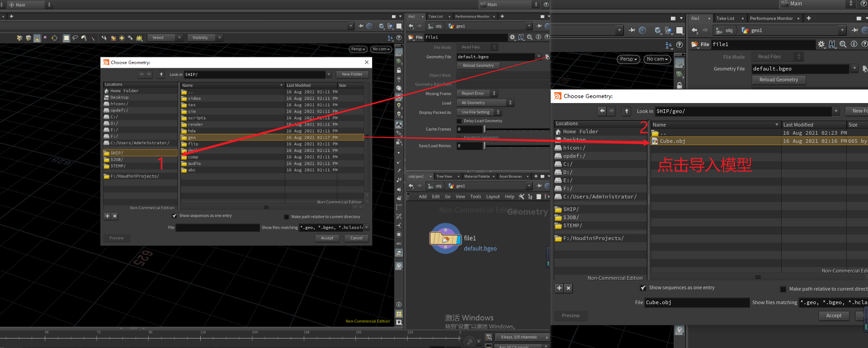Open Missing Frame Report Error dropdown
This screenshot has height=348, width=868.
477,94
